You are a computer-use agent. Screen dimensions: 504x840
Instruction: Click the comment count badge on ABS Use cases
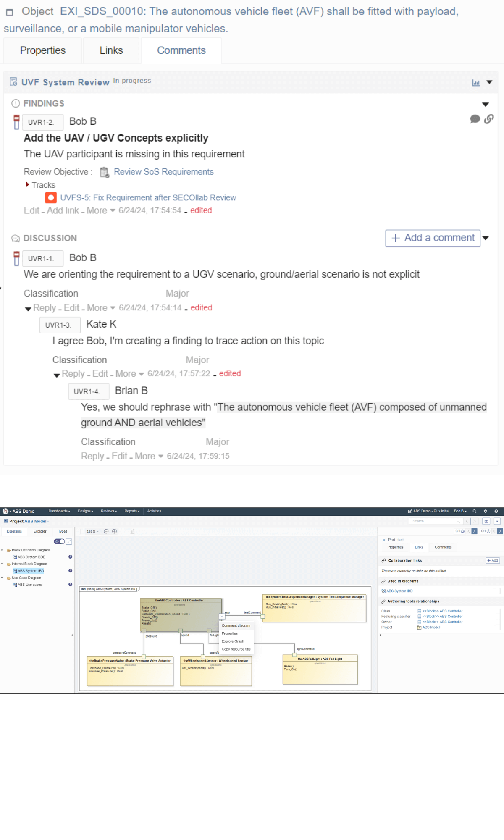click(x=70, y=585)
